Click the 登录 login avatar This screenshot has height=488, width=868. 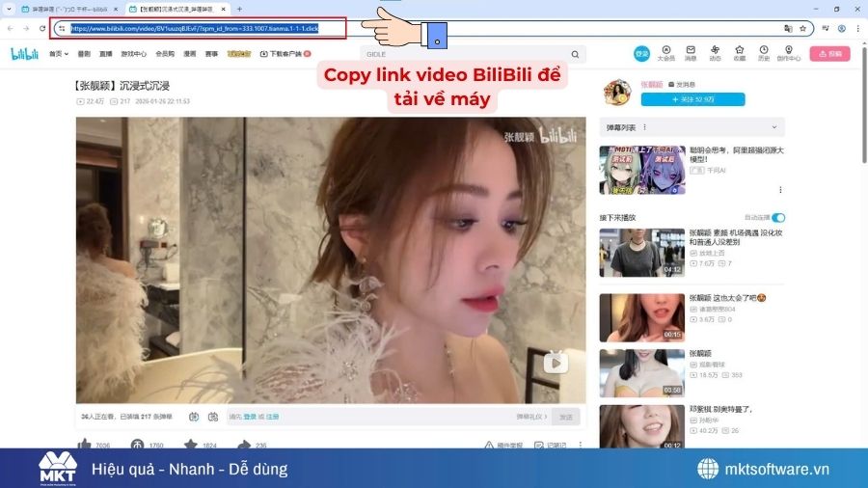641,54
